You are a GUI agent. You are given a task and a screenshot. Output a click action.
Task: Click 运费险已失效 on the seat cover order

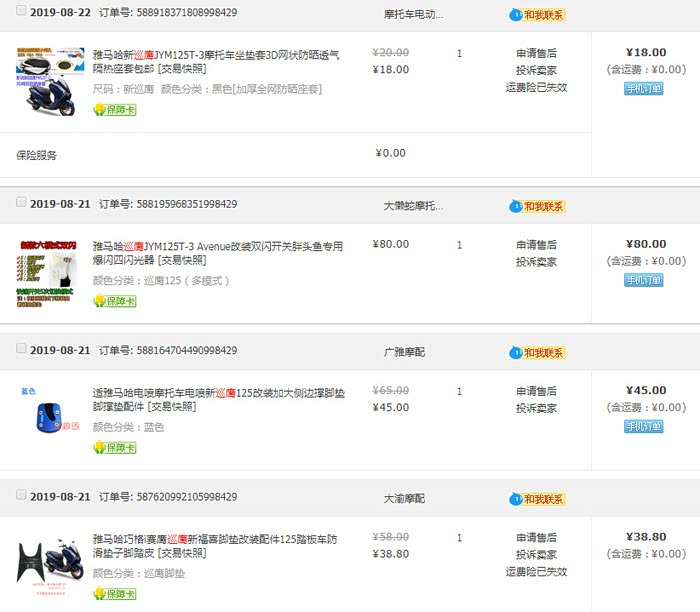pos(536,87)
